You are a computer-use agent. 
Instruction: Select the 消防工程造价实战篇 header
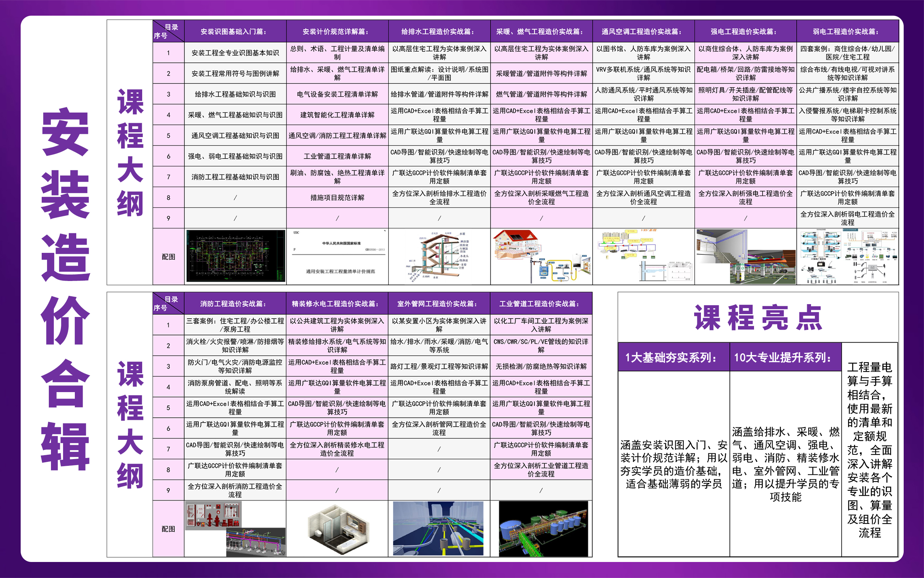click(x=235, y=303)
